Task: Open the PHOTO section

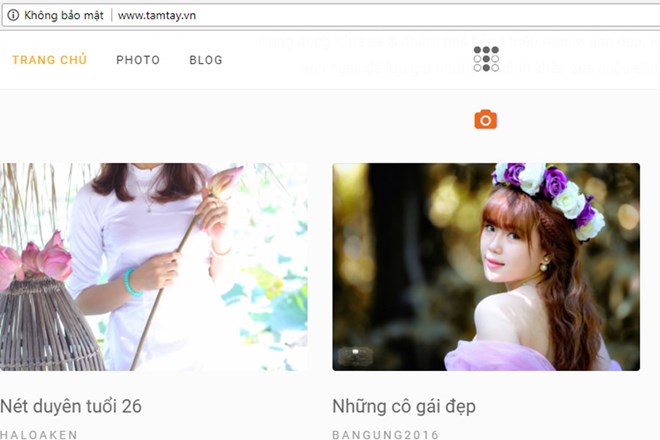Action: pyautogui.click(x=138, y=60)
